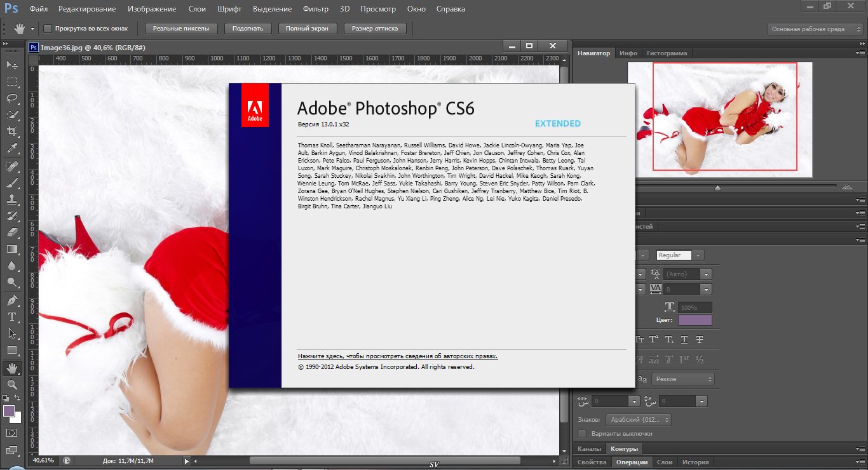Open the Paths panel options menu
The image size is (868, 470).
point(859,449)
